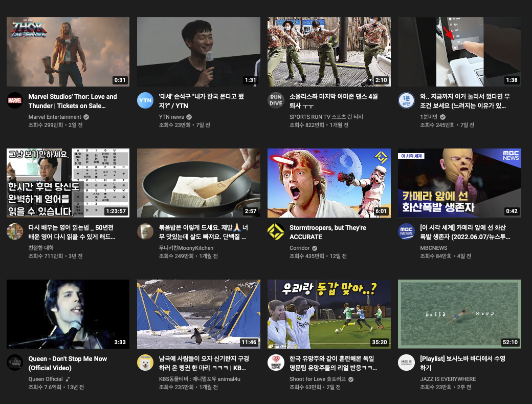
Task: Open the Marvel Entertainment channel avatar
Action: 15,100
